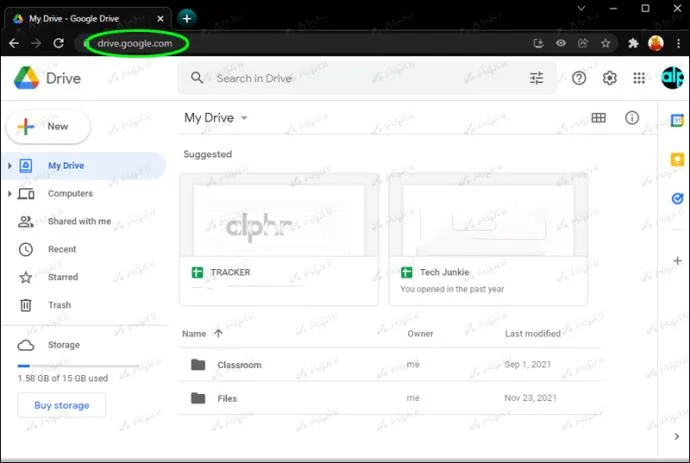Click Last modified column header
This screenshot has height=463, width=690.
click(532, 334)
